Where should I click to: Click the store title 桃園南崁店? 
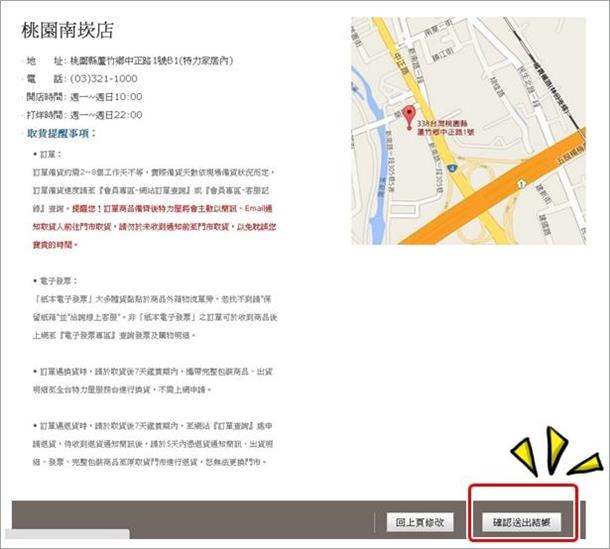(x=67, y=30)
